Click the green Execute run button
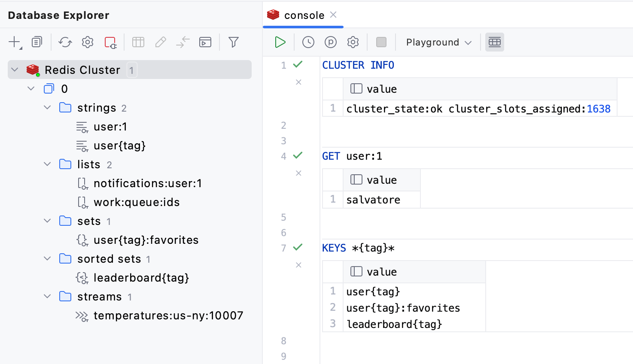Image resolution: width=633 pixels, height=364 pixels. [x=280, y=42]
